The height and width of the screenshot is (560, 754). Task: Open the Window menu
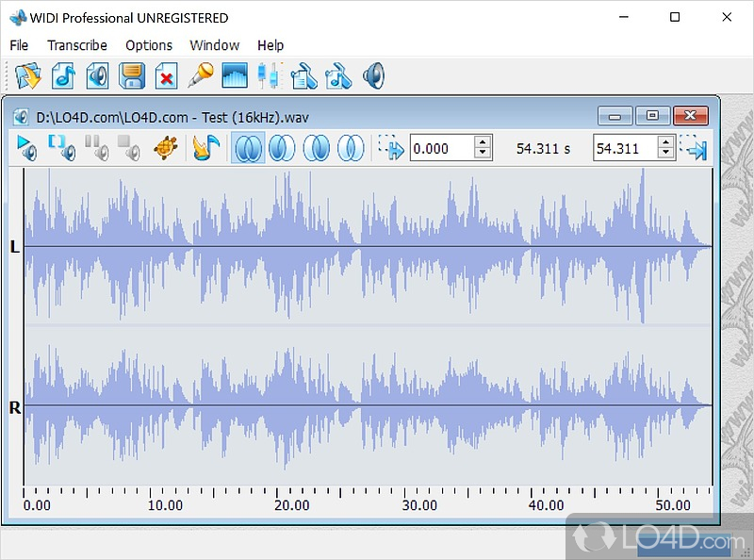(214, 45)
